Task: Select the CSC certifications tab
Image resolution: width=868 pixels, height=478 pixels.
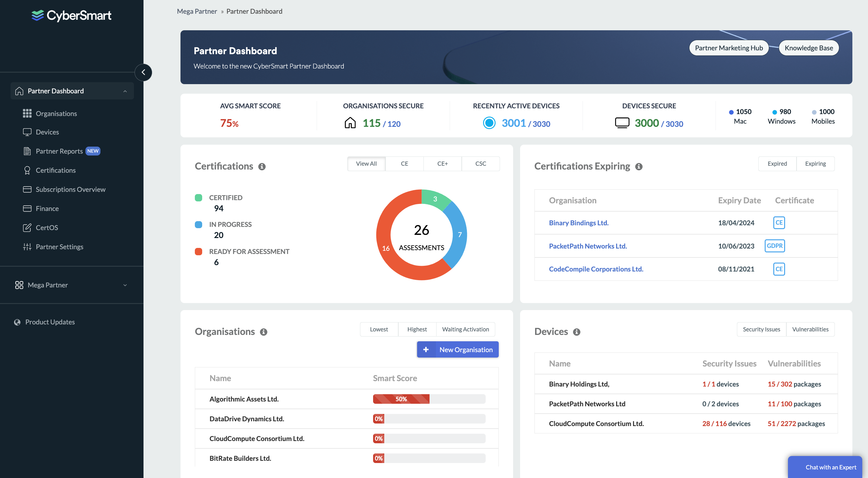Action: (x=481, y=163)
